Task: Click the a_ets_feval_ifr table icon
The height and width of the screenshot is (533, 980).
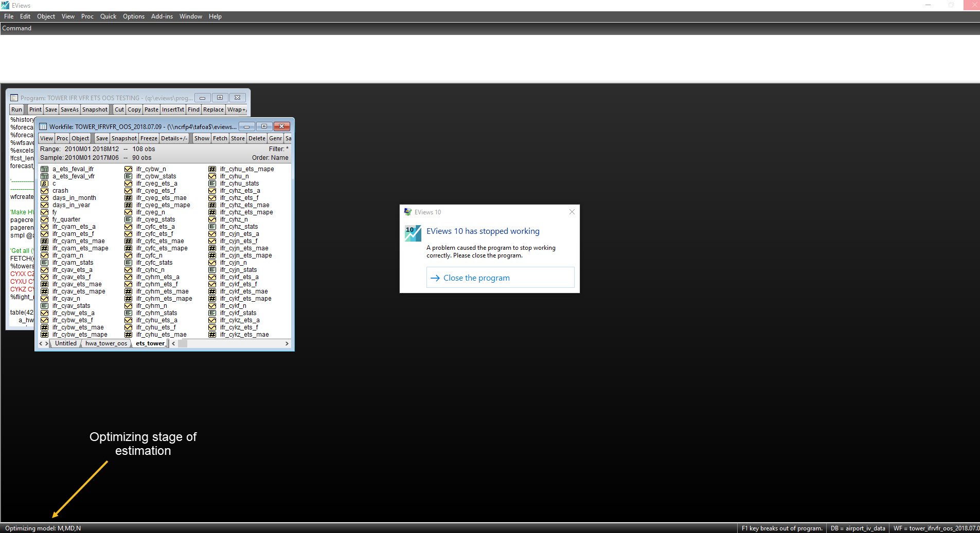Action: click(45, 169)
